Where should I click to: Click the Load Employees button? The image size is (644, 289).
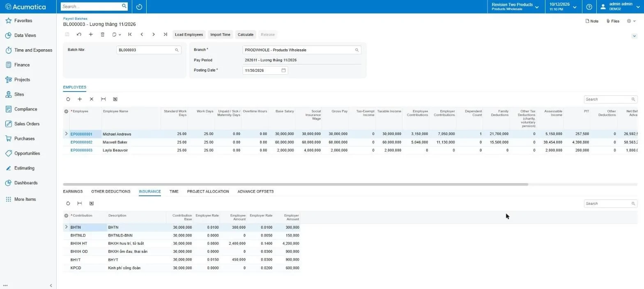(x=189, y=34)
